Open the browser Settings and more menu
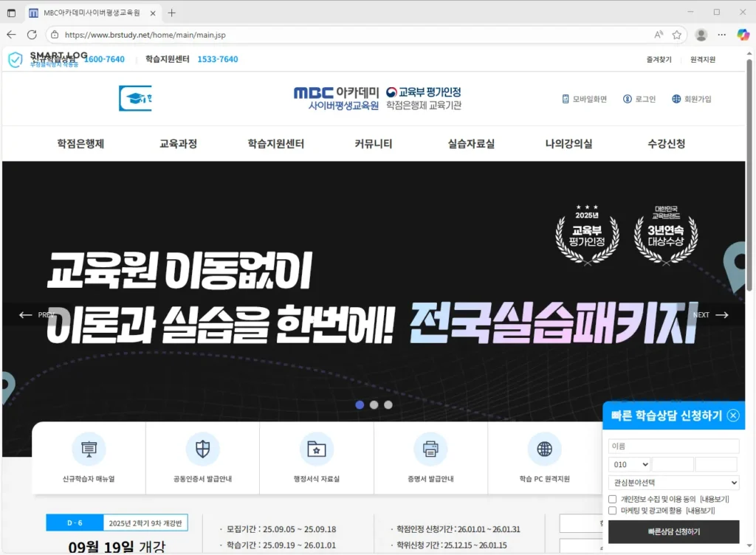The width and height of the screenshot is (756, 555). point(722,35)
